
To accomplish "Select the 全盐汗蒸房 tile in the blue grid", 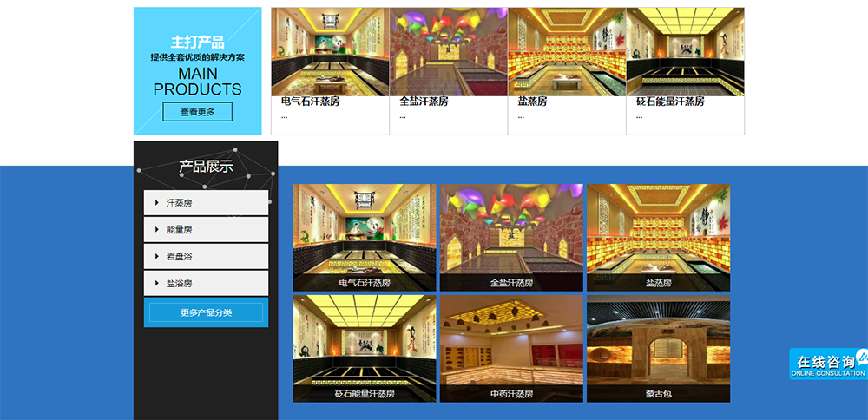I will (511, 237).
